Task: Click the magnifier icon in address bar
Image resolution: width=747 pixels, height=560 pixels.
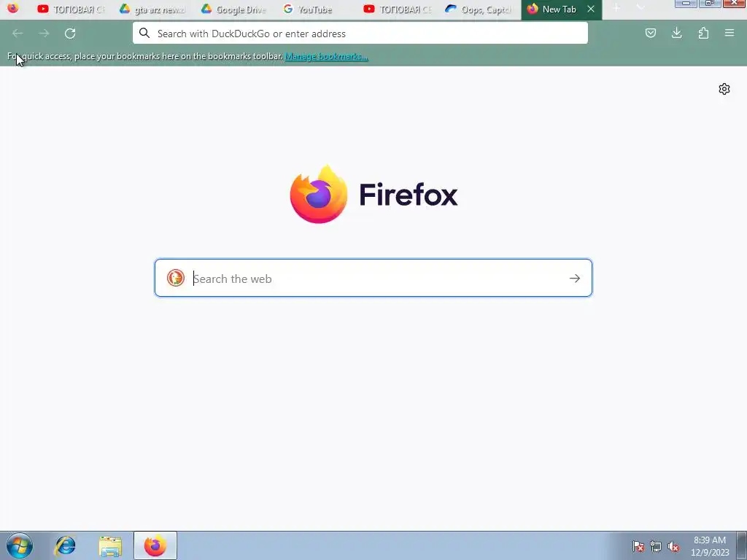Action: [x=144, y=33]
